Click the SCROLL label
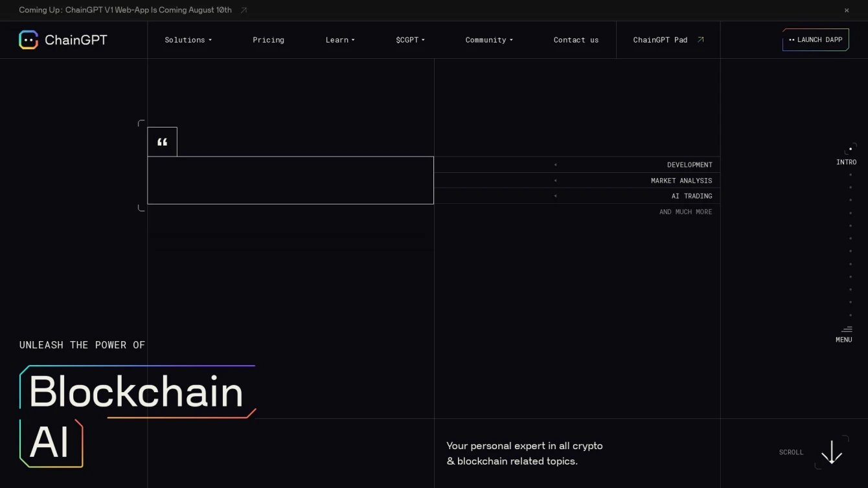This screenshot has width=868, height=488. point(791,452)
